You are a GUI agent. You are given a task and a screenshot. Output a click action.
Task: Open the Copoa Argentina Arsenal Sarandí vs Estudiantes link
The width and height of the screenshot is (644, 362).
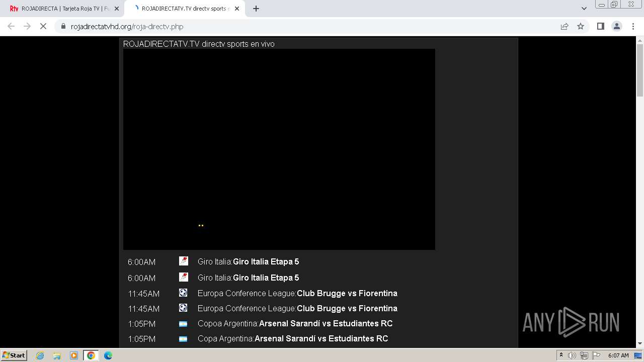pyautogui.click(x=326, y=323)
